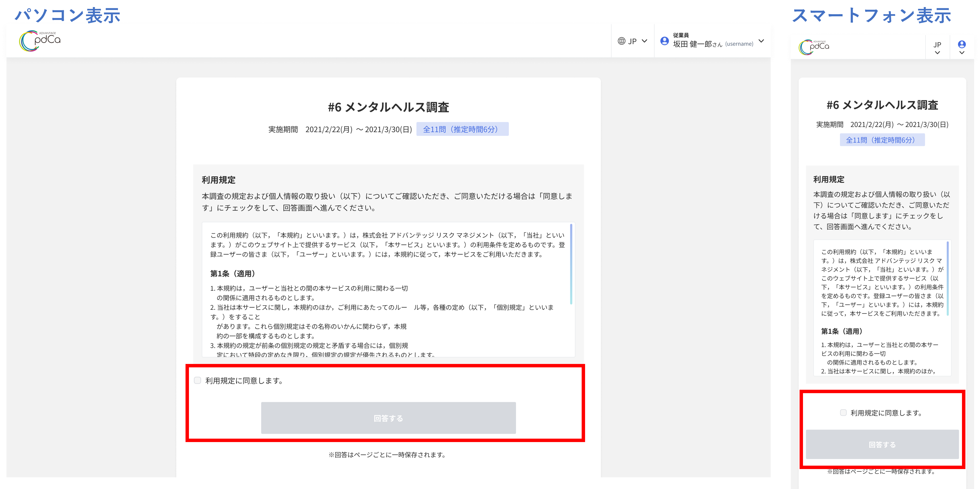The image size is (980, 489).
Task: Click the pdCa logo in the smartphone header
Action: (814, 47)
